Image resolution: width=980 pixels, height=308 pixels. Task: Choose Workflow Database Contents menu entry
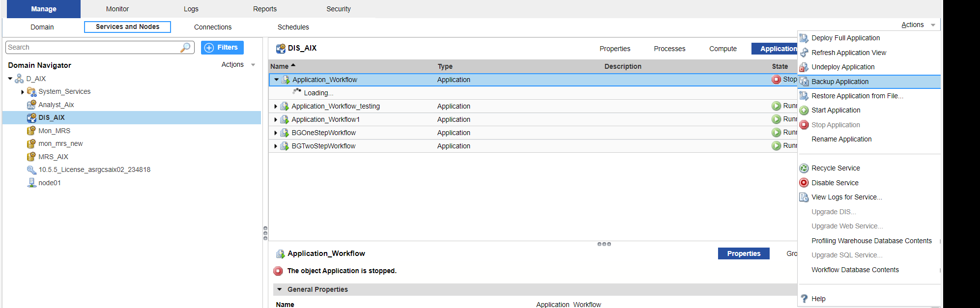[x=855, y=270]
